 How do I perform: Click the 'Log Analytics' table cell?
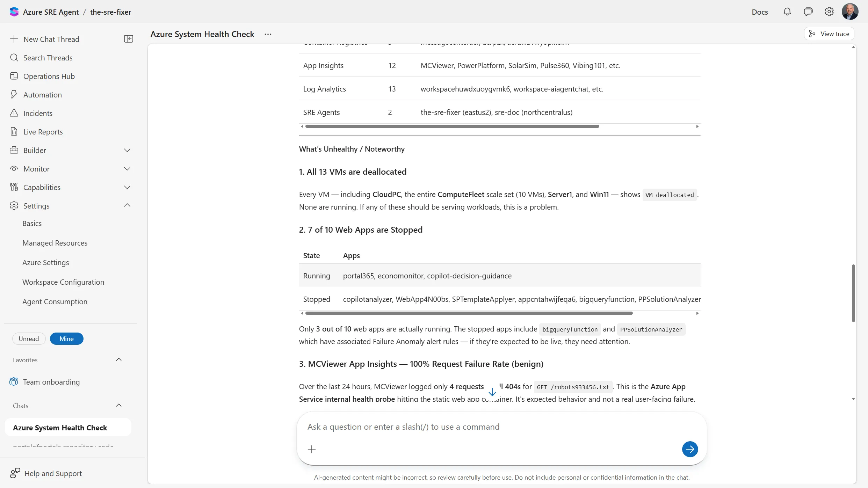pos(324,89)
